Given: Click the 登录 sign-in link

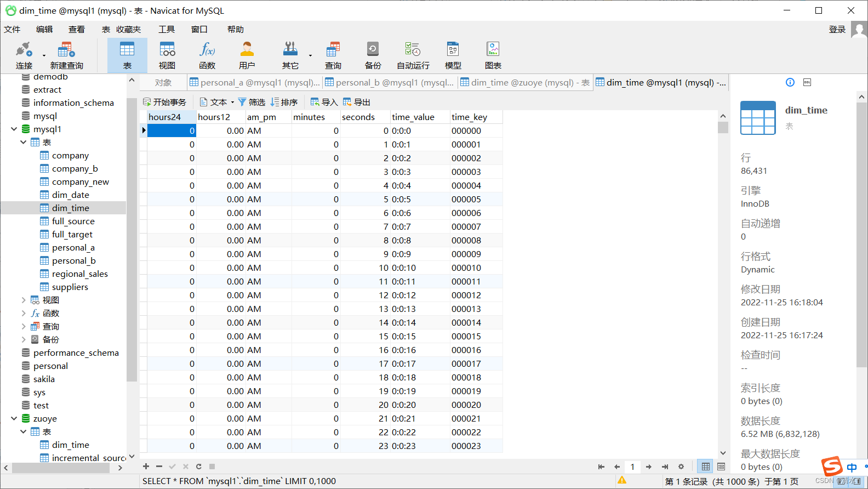Looking at the screenshot, I should [x=837, y=30].
